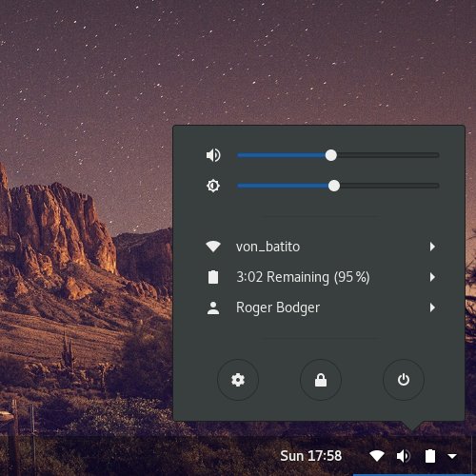
Task: Close the system menu via the panel's down arrow
Action: click(452, 456)
